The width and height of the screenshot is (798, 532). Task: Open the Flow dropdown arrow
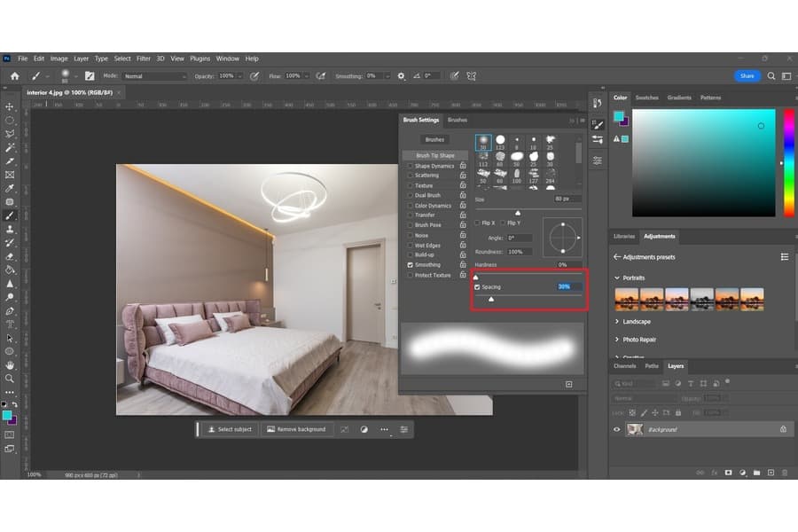coord(307,76)
